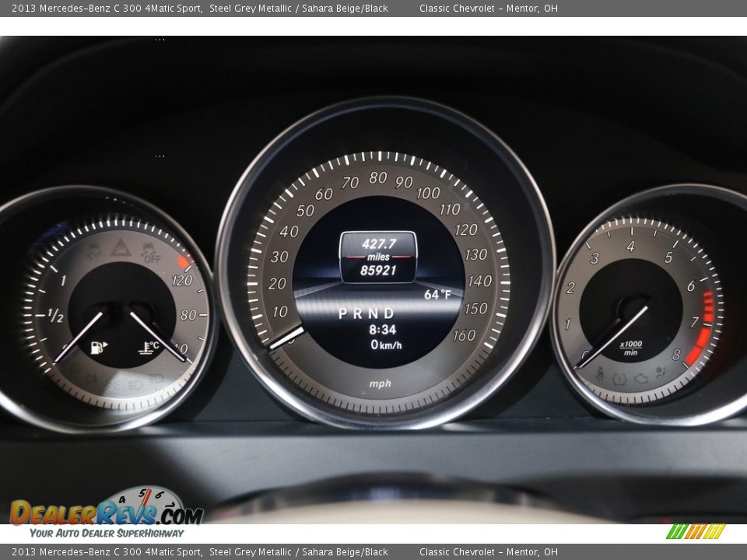Screen dimensions: 747x560
Task: Click the red redline zone on the tachometer
Action: (701, 330)
